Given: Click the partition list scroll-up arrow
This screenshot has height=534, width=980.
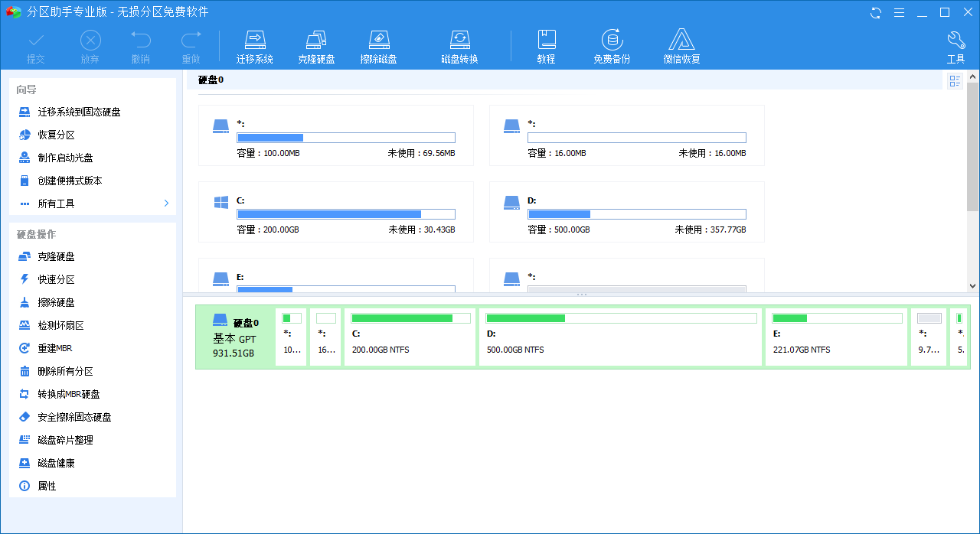Looking at the screenshot, I should coord(973,76).
